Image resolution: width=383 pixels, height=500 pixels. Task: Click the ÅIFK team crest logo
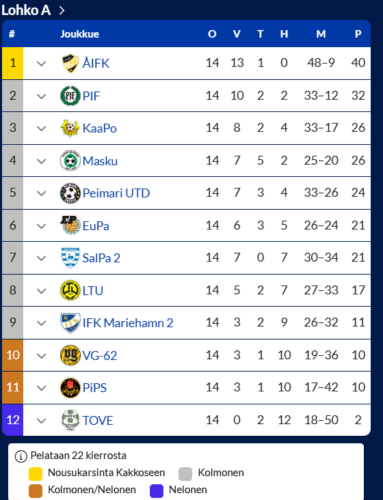click(x=70, y=63)
